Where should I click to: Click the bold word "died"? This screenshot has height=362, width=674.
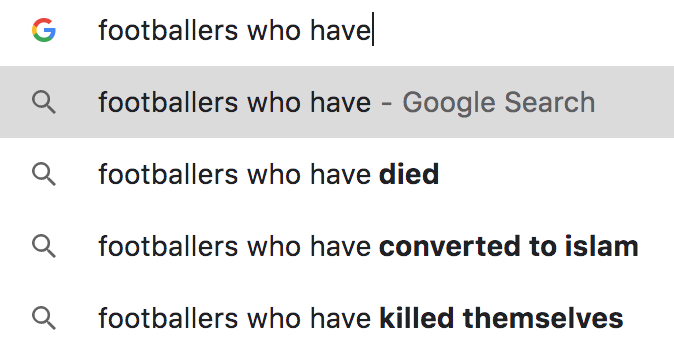pos(409,174)
